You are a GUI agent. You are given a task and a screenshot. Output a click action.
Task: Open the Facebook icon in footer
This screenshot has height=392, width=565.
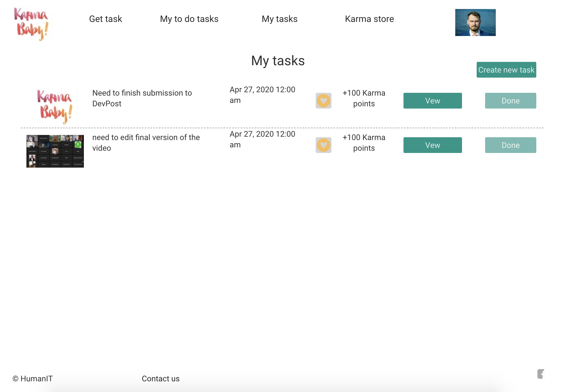point(541,374)
